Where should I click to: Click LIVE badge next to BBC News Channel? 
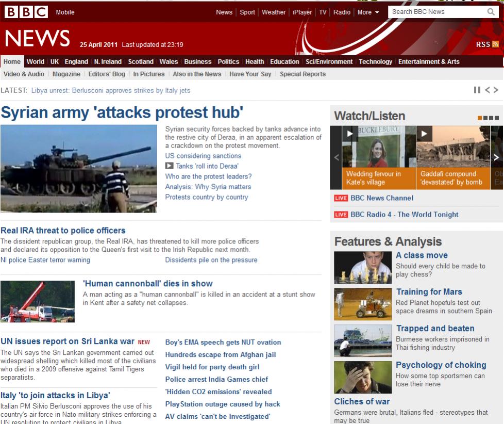coord(341,198)
